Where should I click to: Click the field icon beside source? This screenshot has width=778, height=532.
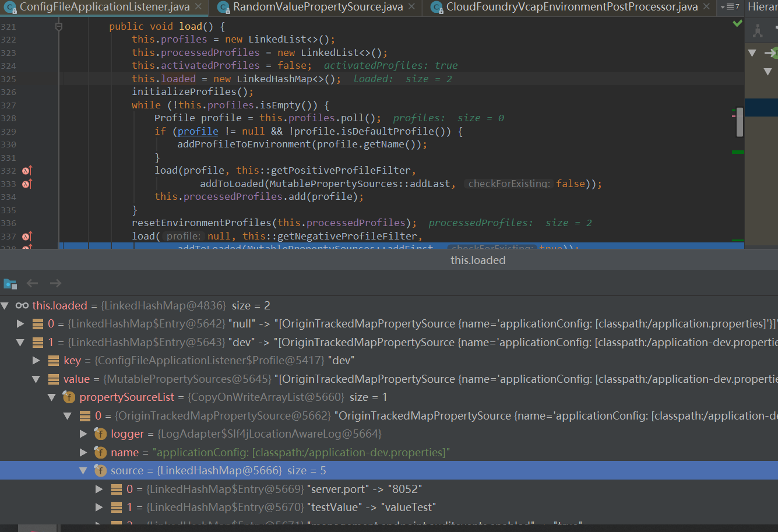coord(100,471)
